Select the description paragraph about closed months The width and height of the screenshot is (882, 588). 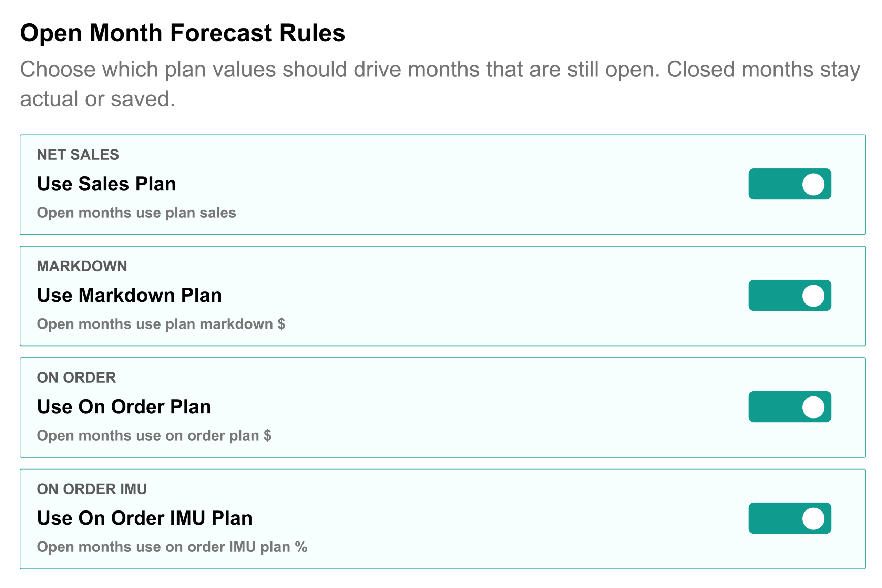click(x=440, y=84)
